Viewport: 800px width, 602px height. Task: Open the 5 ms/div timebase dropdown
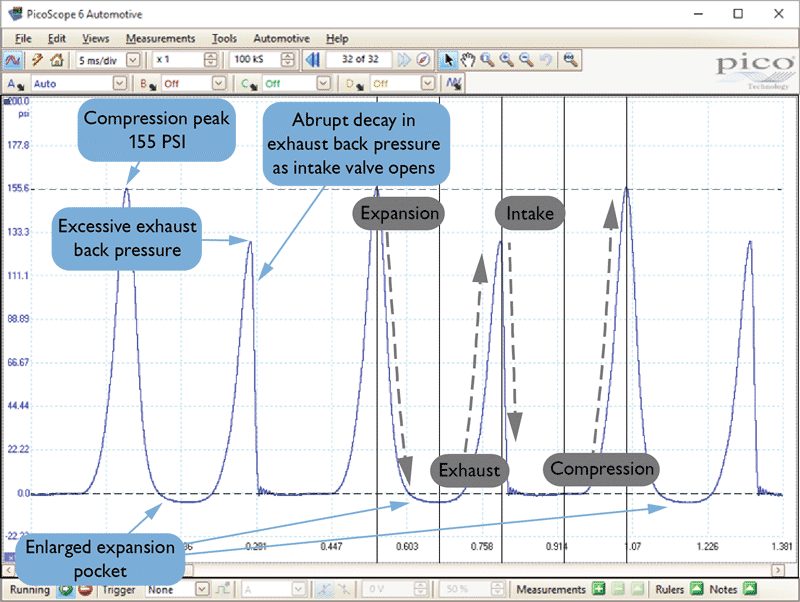[x=133, y=60]
